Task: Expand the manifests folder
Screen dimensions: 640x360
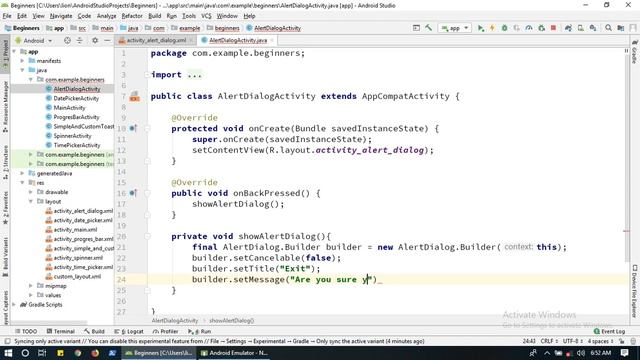Action: click(22, 61)
